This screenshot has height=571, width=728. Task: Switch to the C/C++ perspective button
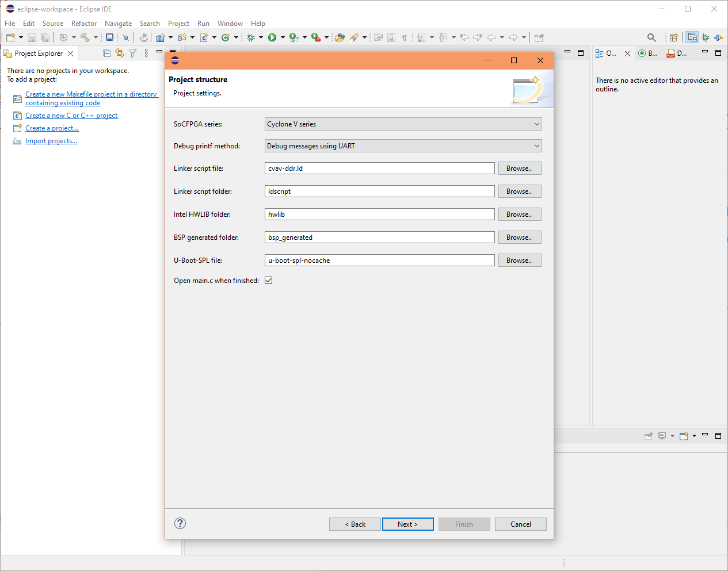[692, 37]
